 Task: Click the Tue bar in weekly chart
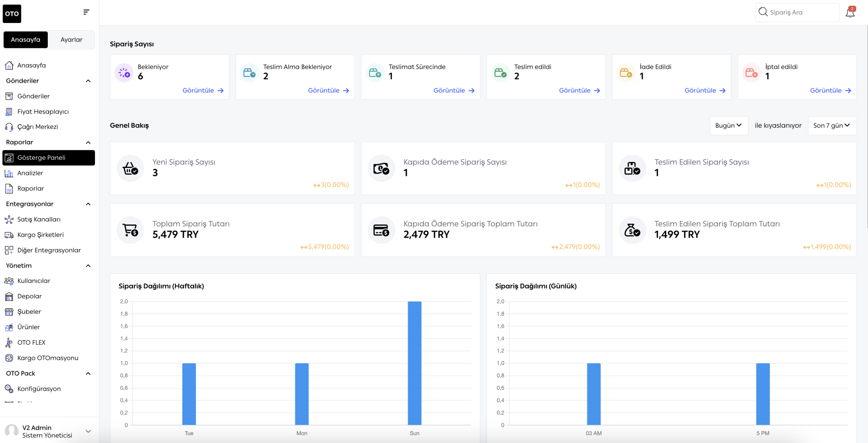pyautogui.click(x=189, y=394)
